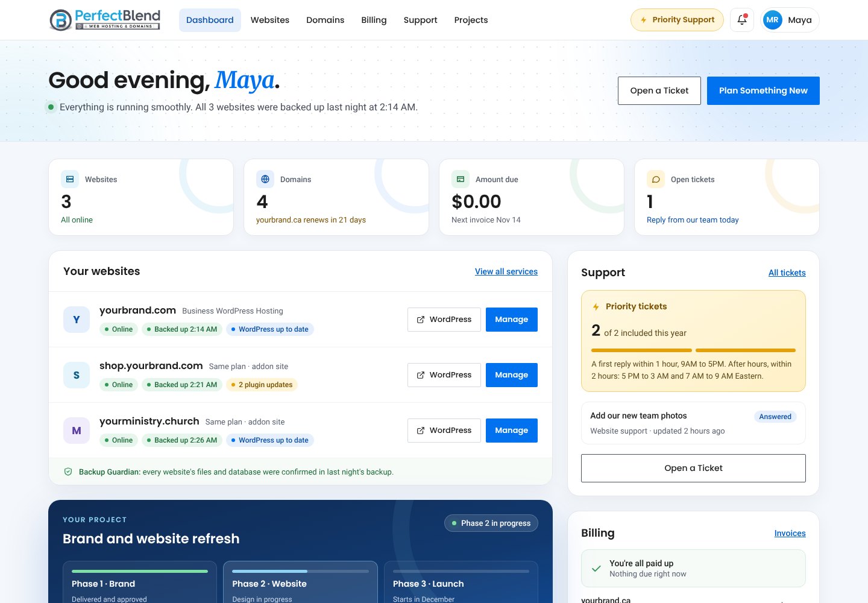Click the Priority Support button
This screenshot has width=868, height=603.
click(x=677, y=20)
